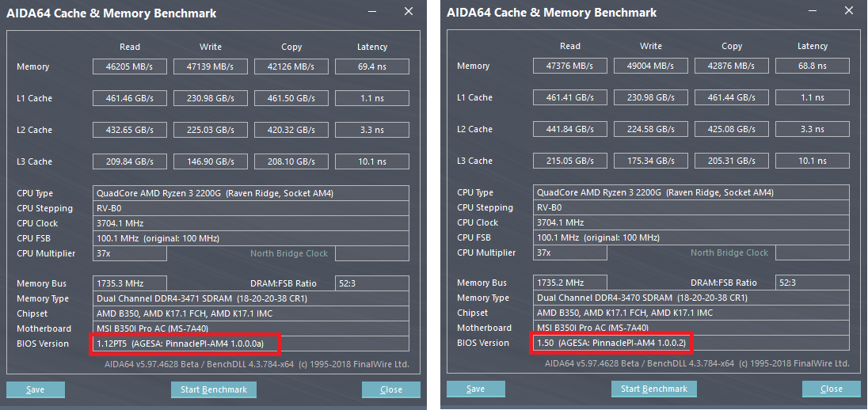Select the 1735.3 MHz memory bus field
868x410 pixels.
click(130, 283)
